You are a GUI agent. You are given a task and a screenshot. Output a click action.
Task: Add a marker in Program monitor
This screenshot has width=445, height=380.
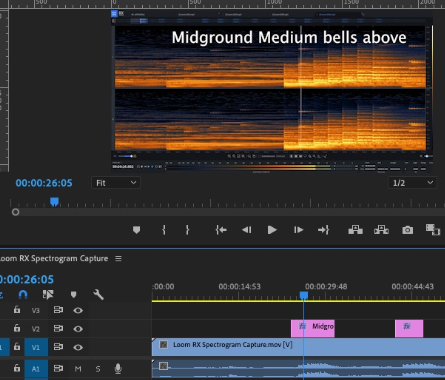coord(136,230)
